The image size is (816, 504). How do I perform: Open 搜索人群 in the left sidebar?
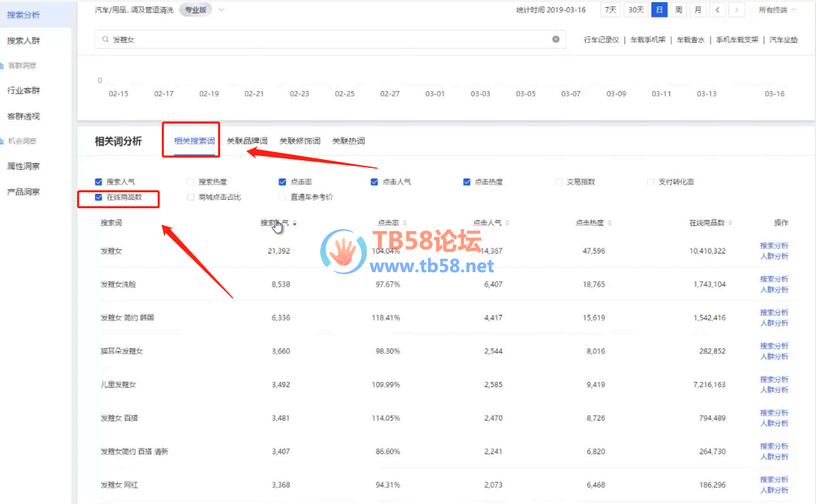click(24, 40)
